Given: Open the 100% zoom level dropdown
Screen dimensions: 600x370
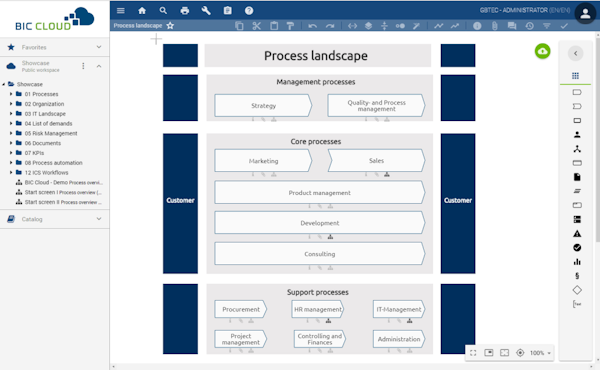Looking at the screenshot, I should [540, 353].
